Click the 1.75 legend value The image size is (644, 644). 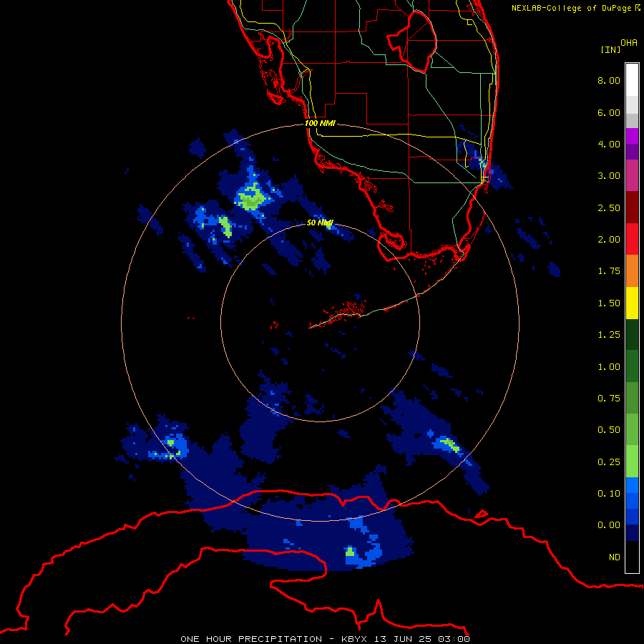609,271
